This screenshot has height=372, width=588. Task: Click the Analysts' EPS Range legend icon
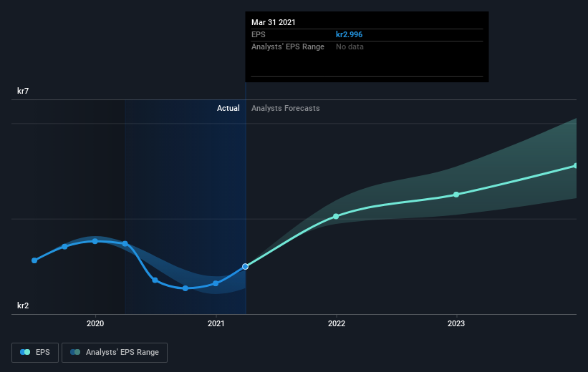point(75,352)
